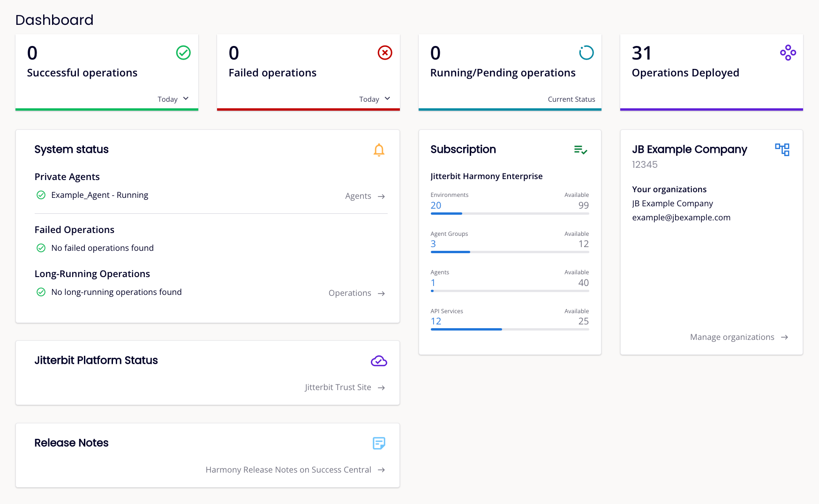This screenshot has width=819, height=504.
Task: Click the organization hierarchy icon
Action: tap(782, 150)
